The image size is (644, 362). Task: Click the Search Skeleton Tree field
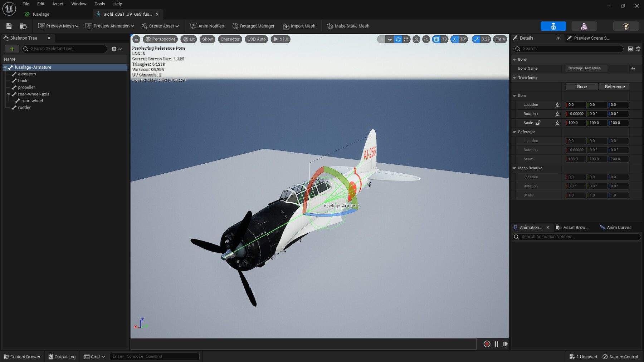point(64,49)
